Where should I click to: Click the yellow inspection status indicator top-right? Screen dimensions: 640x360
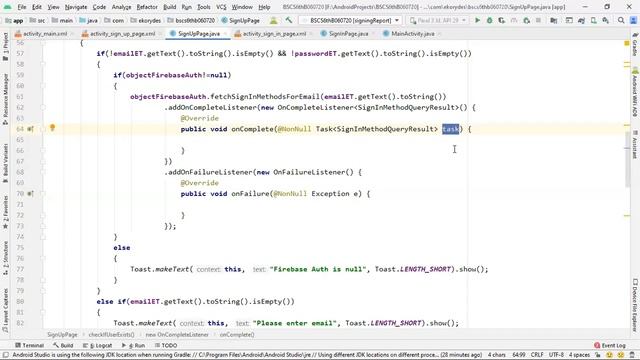627,43
